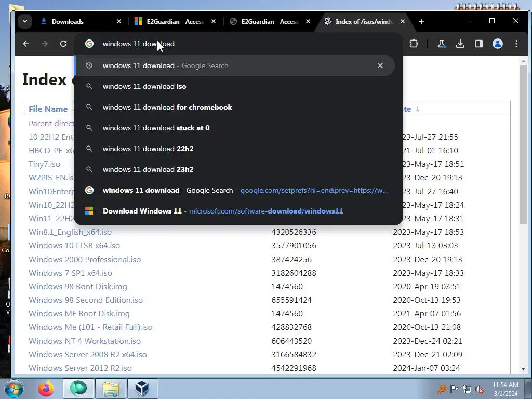Viewport: 532px width, 399px height.
Task: Open the Windows Start menu orb
Action: (14, 389)
